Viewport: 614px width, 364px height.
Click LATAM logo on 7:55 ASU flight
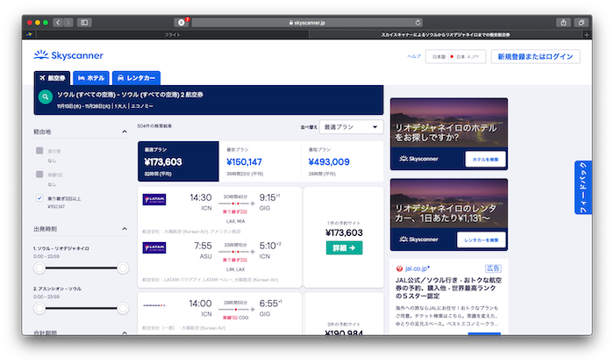coord(153,247)
